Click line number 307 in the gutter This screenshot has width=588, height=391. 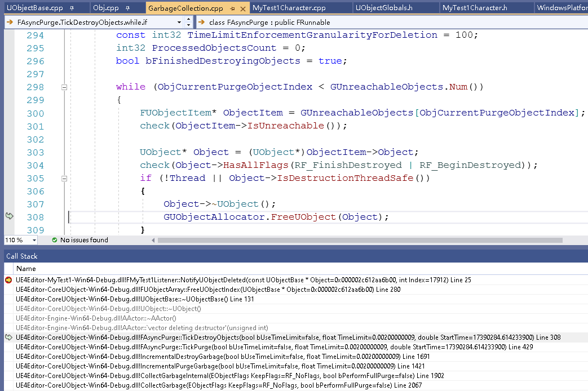[36, 205]
